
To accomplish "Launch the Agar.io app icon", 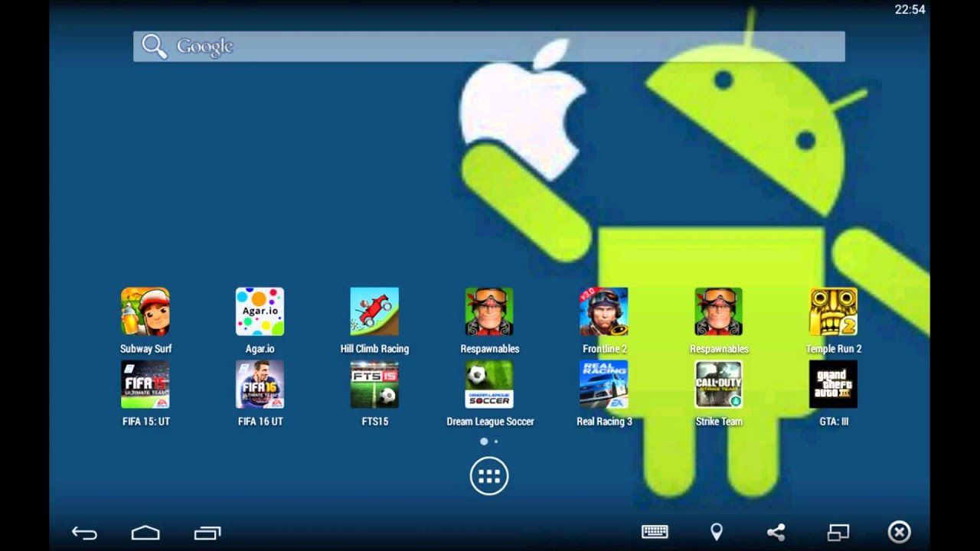I will [260, 311].
